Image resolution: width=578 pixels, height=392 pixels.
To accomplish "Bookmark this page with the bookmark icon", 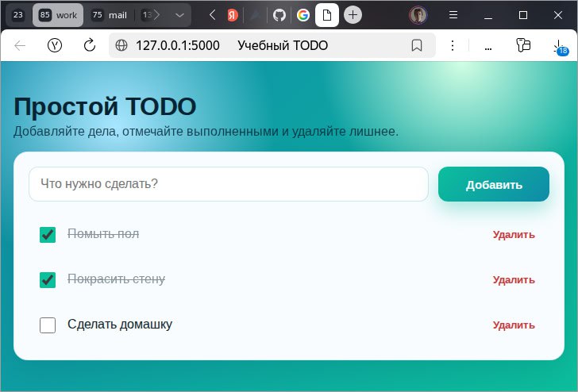I will [416, 46].
